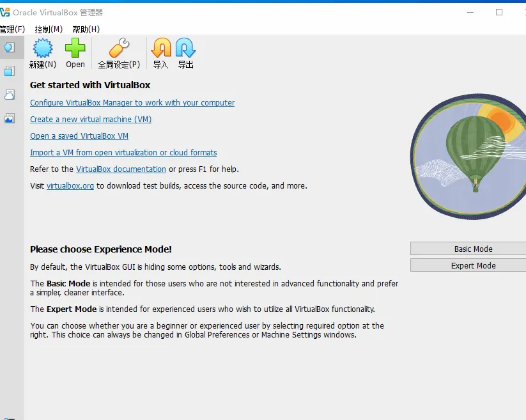Open the 帮助(H) menu
526x420 pixels.
[x=86, y=29]
